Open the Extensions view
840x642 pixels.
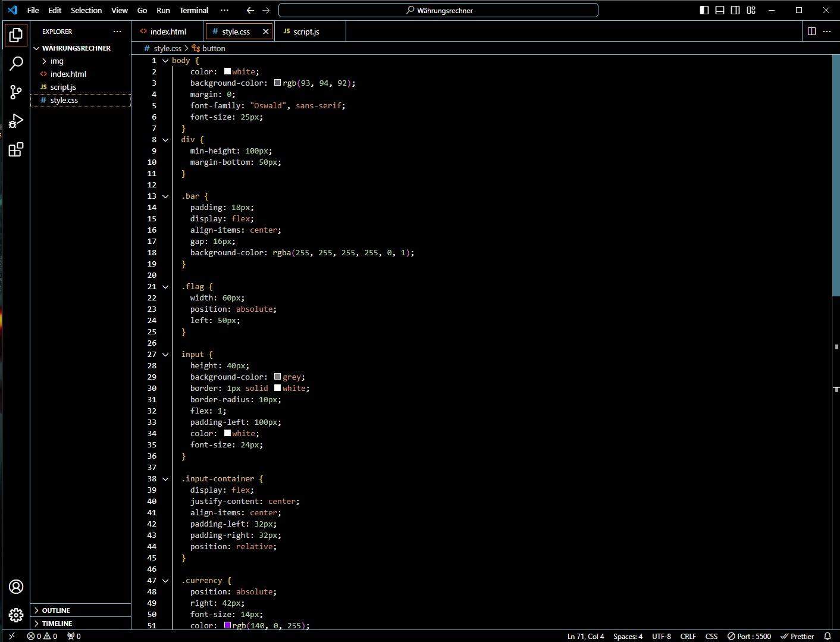pyautogui.click(x=16, y=149)
